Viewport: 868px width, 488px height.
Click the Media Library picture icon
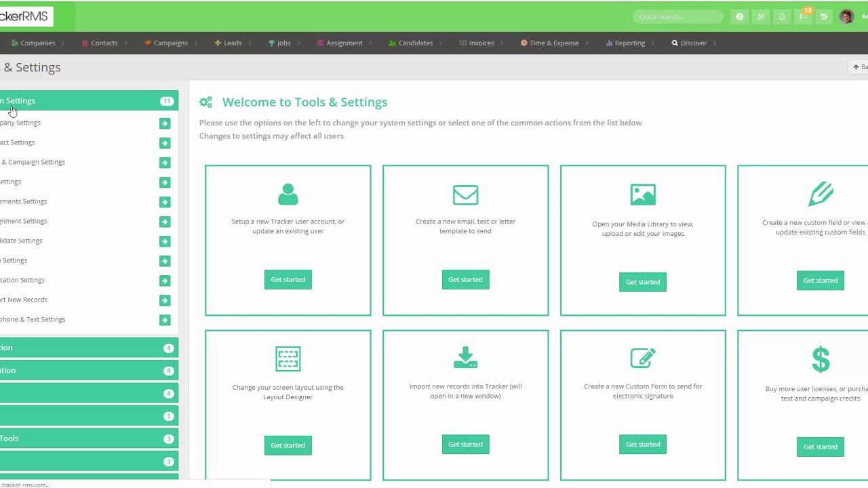(643, 195)
